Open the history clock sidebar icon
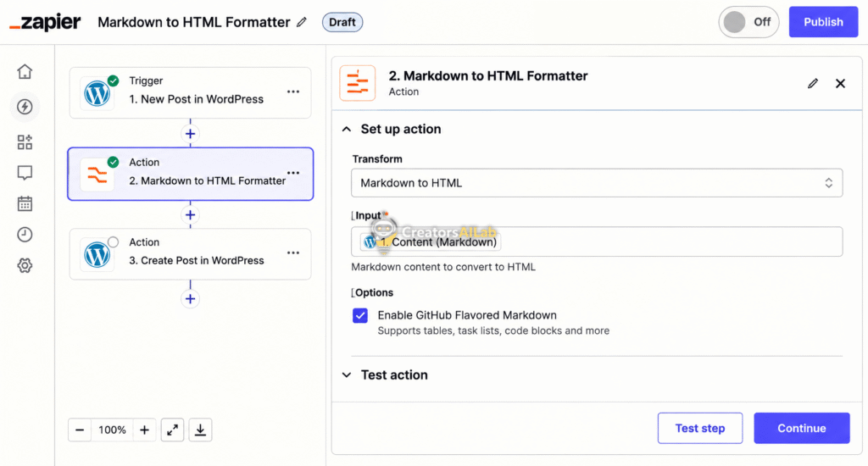The image size is (868, 466). click(x=25, y=235)
